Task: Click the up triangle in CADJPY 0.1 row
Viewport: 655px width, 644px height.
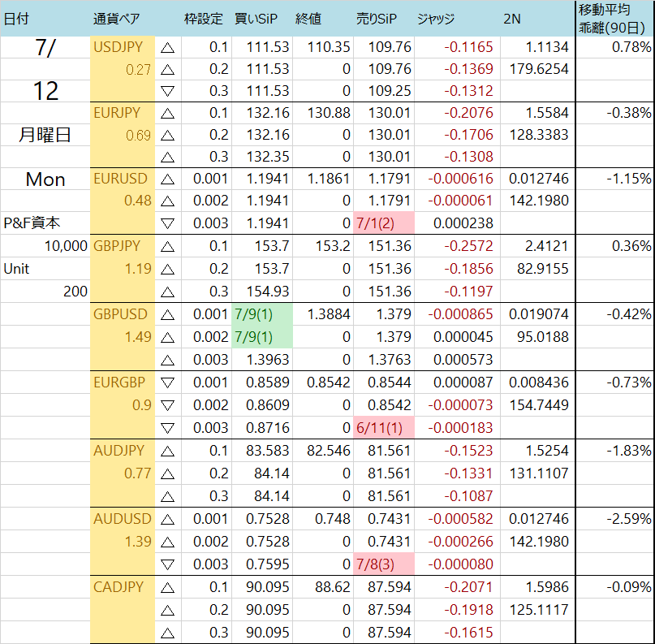Action: coord(167,588)
